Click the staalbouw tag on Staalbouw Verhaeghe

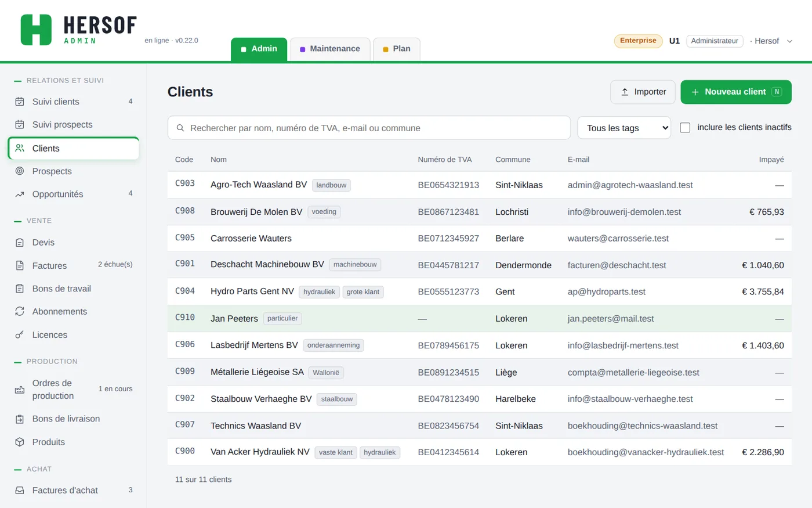click(337, 399)
